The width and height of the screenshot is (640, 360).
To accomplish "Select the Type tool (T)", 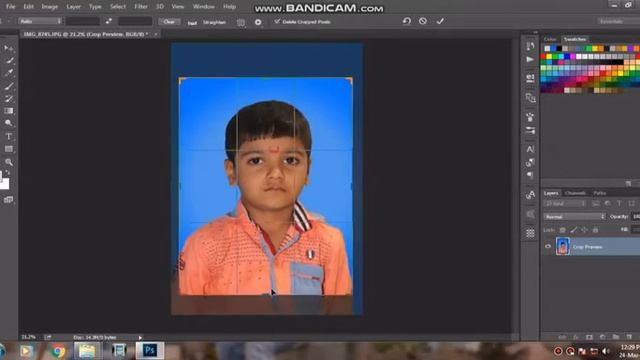I will (9, 136).
